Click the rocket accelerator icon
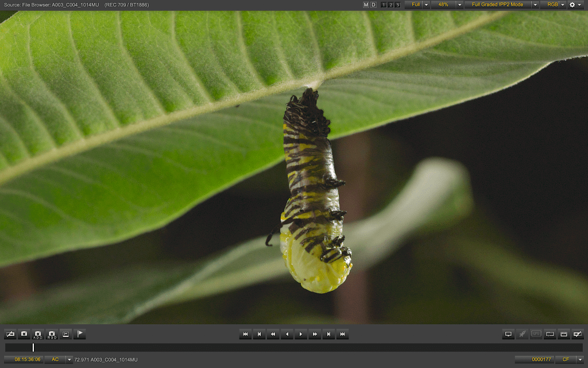This screenshot has width=588, height=368. 522,334
